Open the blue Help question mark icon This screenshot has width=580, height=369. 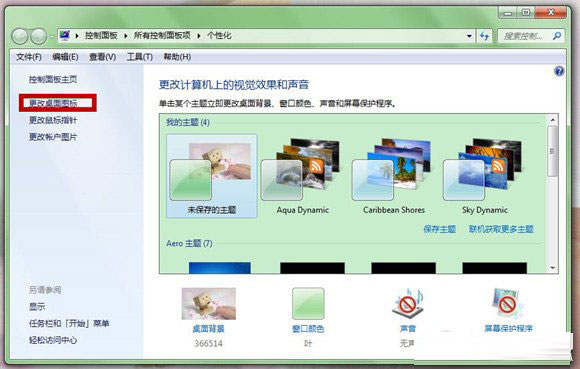pos(559,71)
